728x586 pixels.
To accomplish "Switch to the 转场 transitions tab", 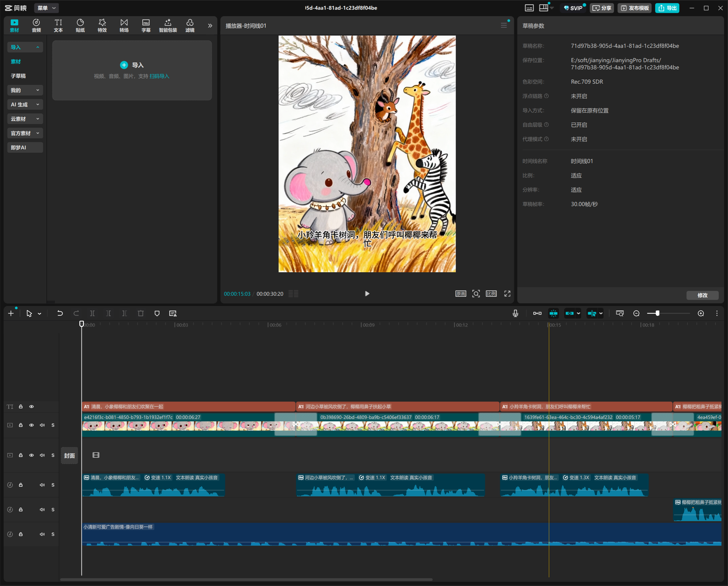I will click(x=124, y=26).
